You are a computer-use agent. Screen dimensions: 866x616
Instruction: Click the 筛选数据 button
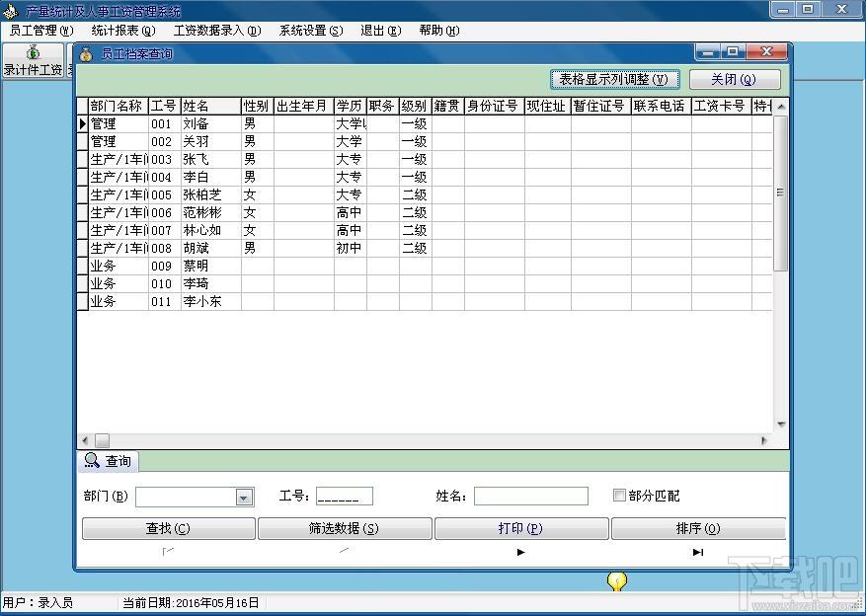(x=345, y=528)
